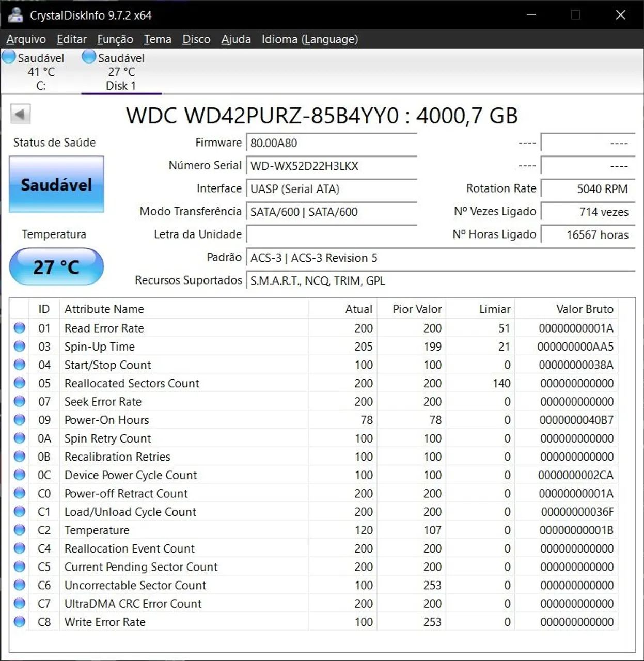Click the Pior Valor column header
The height and width of the screenshot is (661, 644).
[412, 309]
